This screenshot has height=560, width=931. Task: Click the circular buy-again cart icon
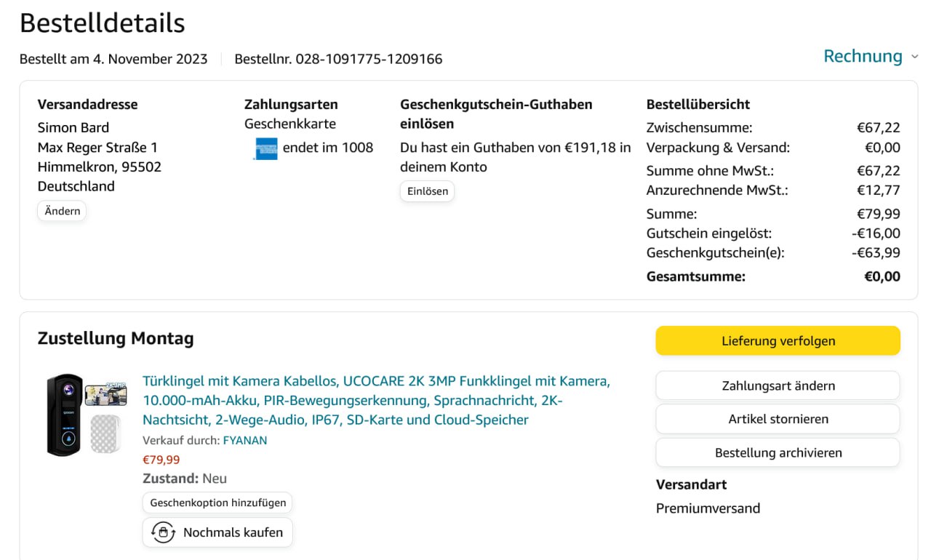click(163, 532)
